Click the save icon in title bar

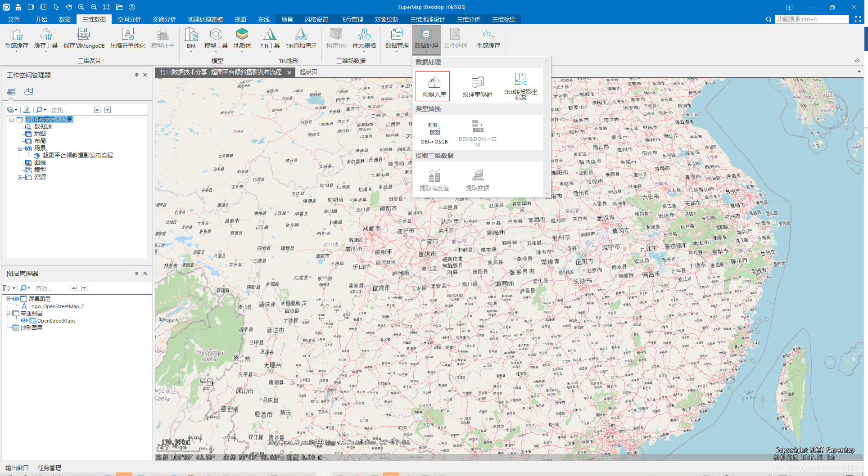click(x=18, y=7)
